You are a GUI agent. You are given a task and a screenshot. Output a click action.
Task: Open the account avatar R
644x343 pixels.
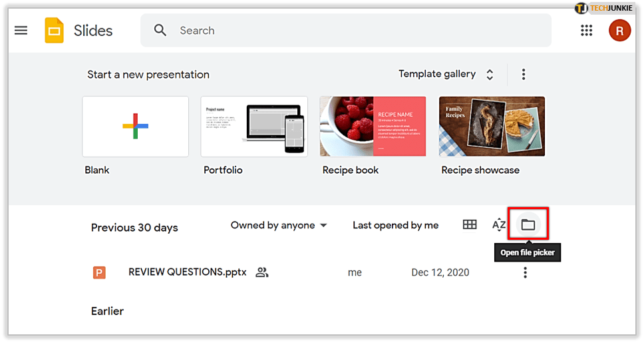(619, 31)
